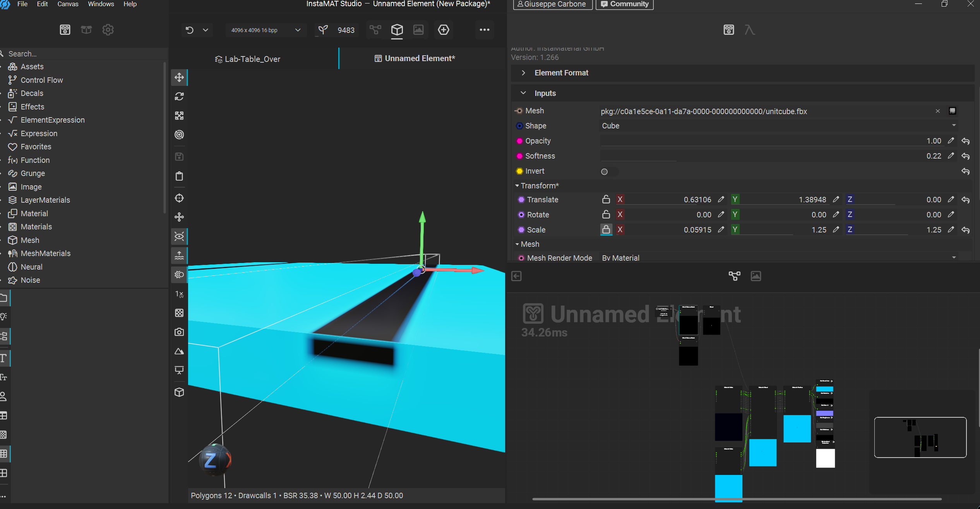
Task: Click the add circle-plus icon in toolbar
Action: tap(444, 30)
